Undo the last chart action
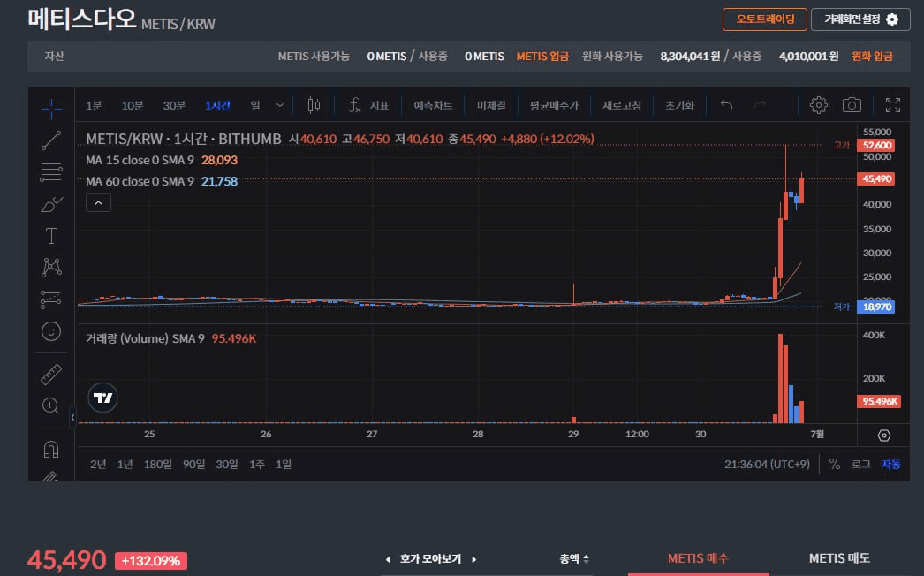This screenshot has height=576, width=924. coord(727,105)
